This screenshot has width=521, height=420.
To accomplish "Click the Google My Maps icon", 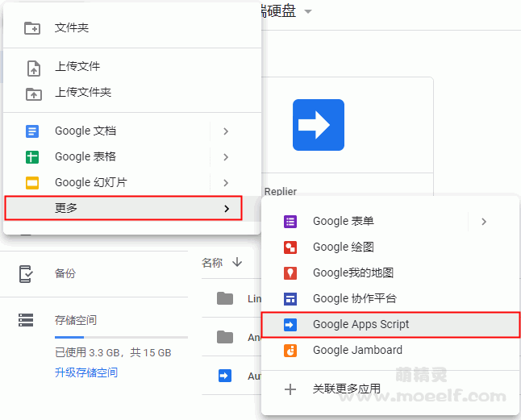I will point(290,273).
